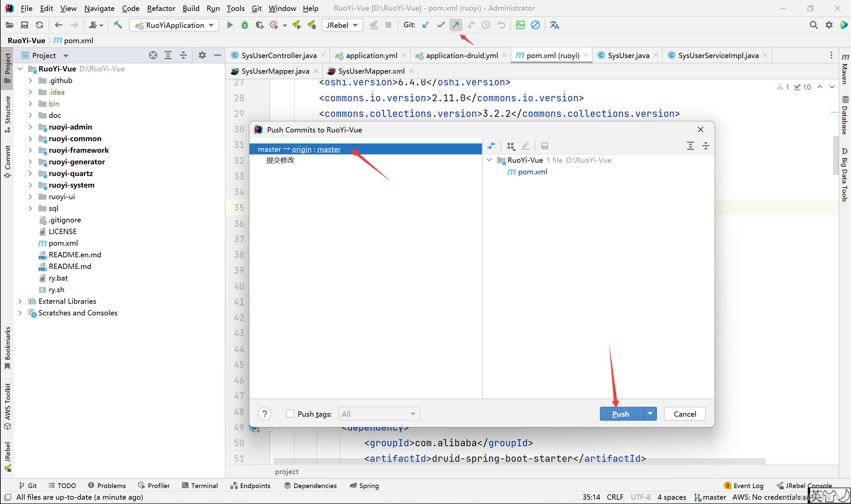
Task: Run RuoYiApplication with green play icon
Action: tap(230, 25)
